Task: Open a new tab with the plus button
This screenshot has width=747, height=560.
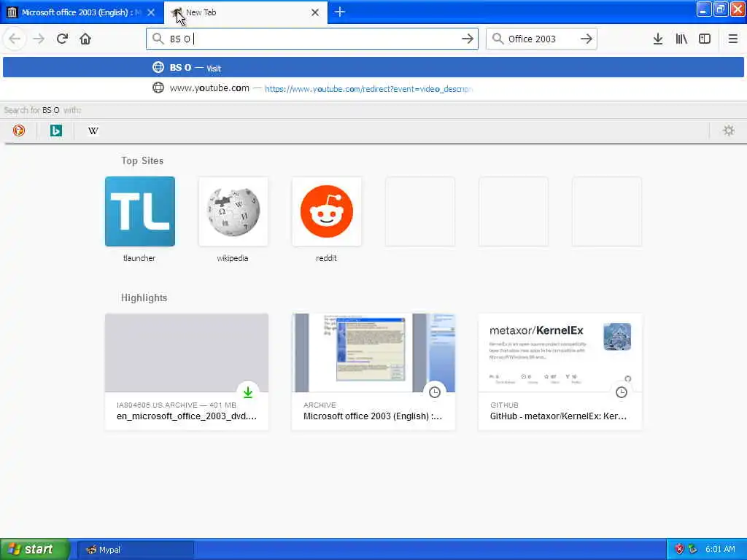Action: [x=340, y=12]
